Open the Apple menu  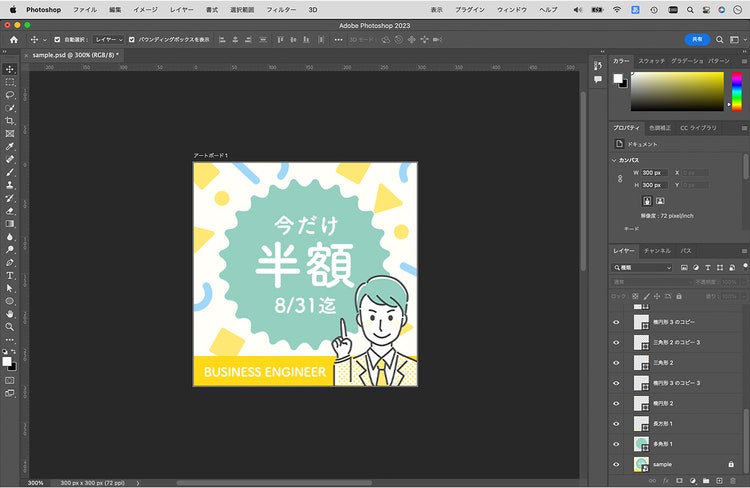click(x=13, y=10)
